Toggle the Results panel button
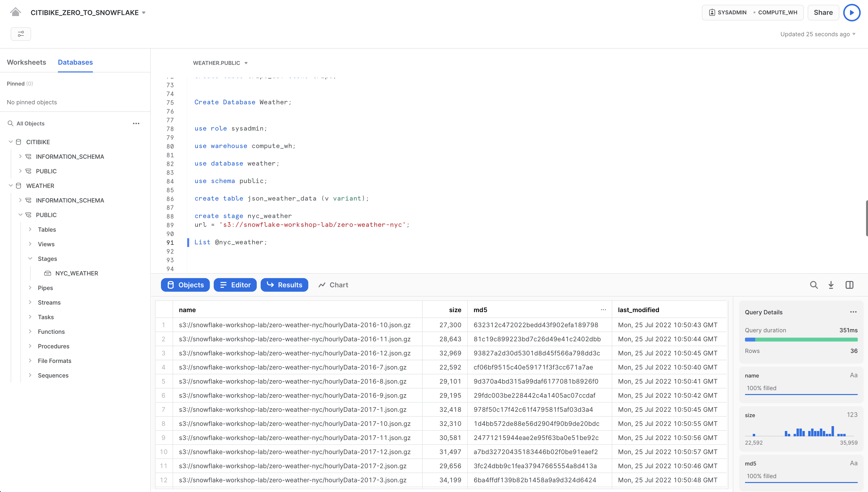Image resolution: width=868 pixels, height=492 pixels. pyautogui.click(x=284, y=285)
